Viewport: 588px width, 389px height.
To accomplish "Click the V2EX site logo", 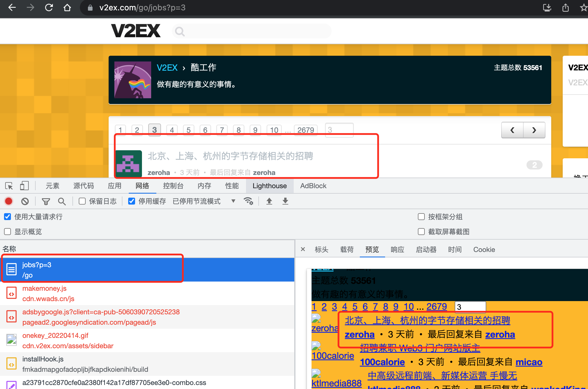I will click(x=136, y=31).
